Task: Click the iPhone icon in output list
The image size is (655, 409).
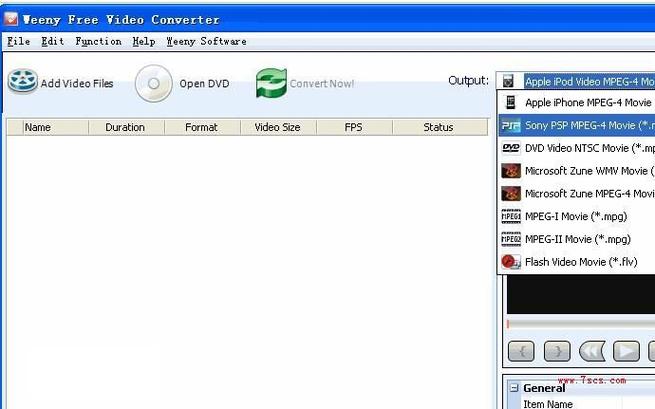Action: tap(510, 102)
